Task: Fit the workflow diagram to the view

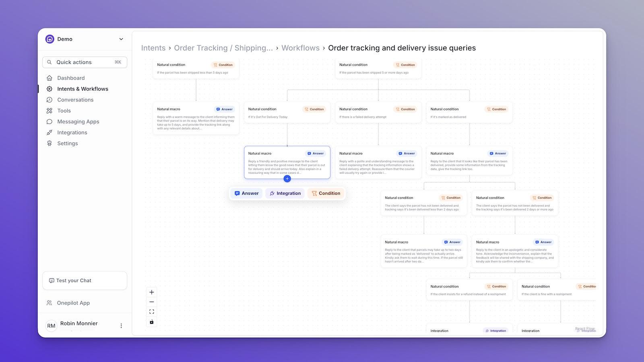Action: 151,311
